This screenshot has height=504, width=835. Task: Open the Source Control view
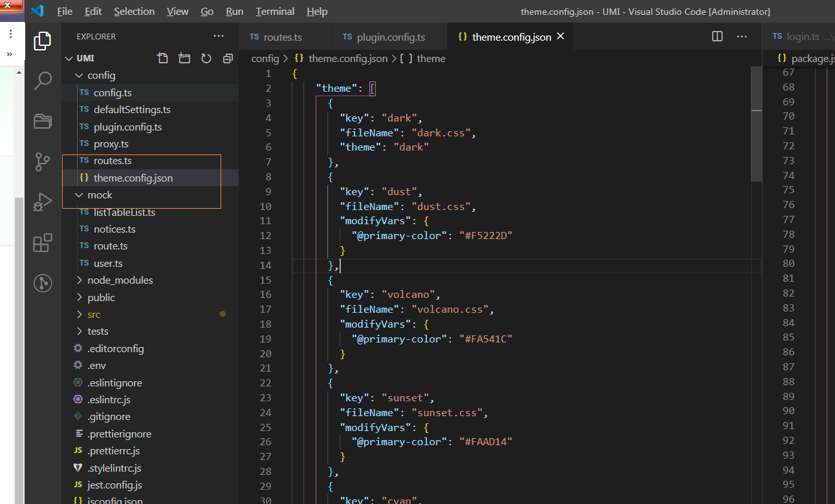pyautogui.click(x=42, y=162)
